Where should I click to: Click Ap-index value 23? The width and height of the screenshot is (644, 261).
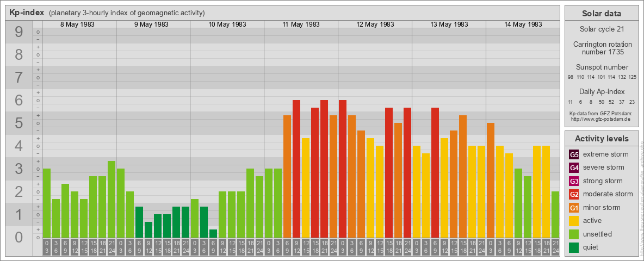[x=632, y=102]
